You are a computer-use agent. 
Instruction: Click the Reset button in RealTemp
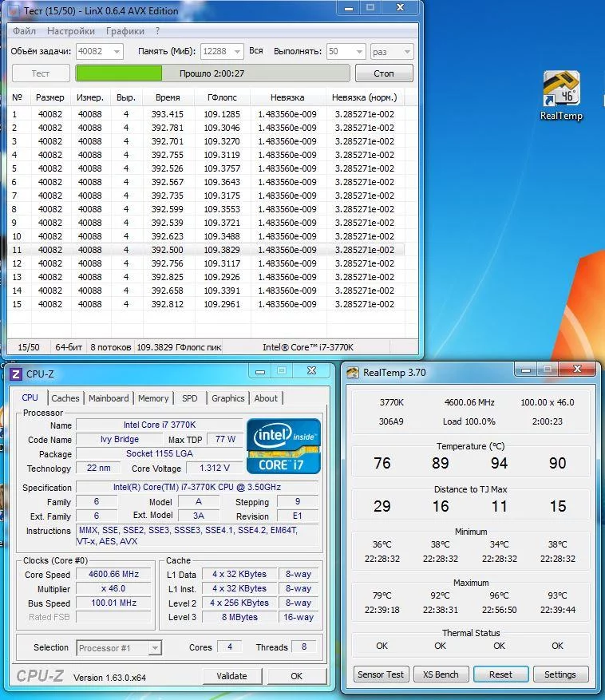pos(501,674)
